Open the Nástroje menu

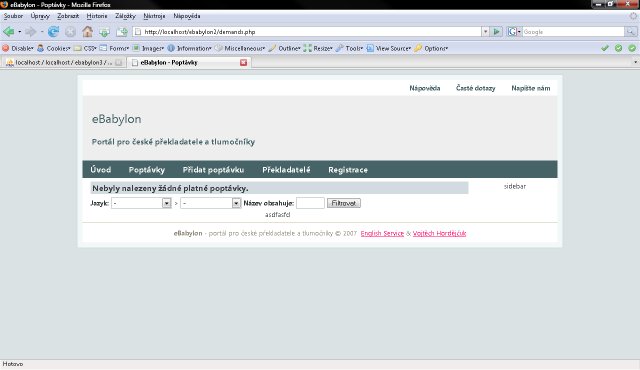pos(154,16)
